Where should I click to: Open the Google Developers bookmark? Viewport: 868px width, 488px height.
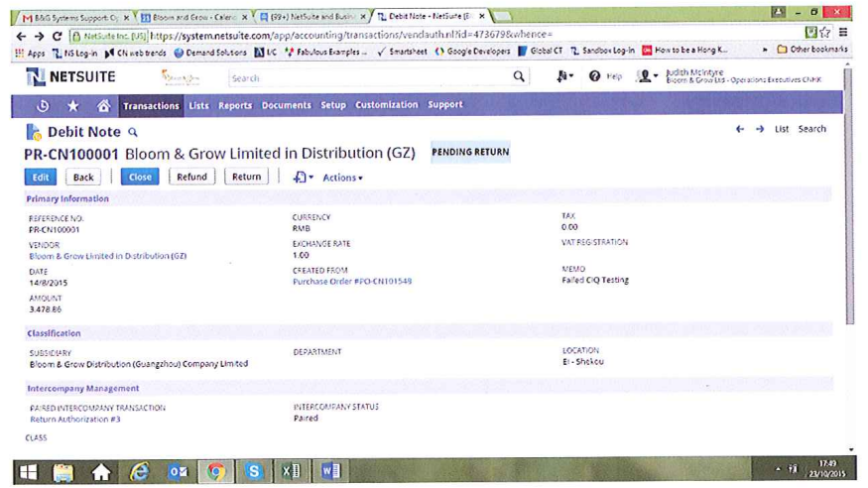pyautogui.click(x=473, y=51)
